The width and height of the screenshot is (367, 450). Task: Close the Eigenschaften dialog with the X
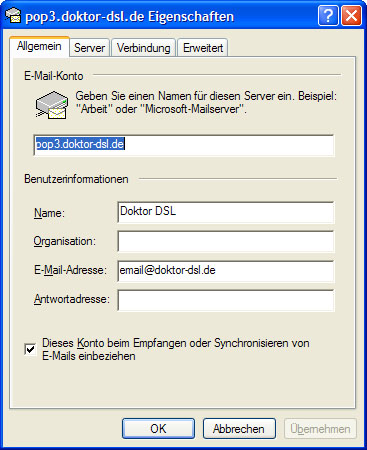pos(351,15)
